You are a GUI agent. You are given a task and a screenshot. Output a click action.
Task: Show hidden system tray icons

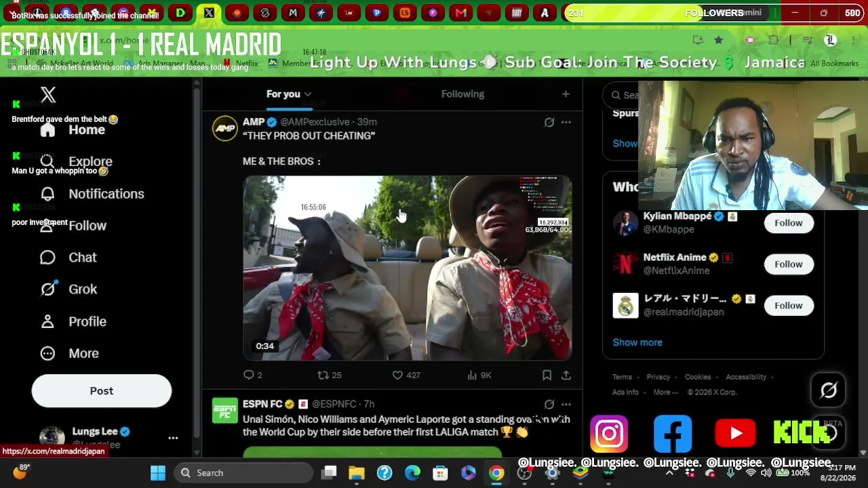tap(669, 473)
